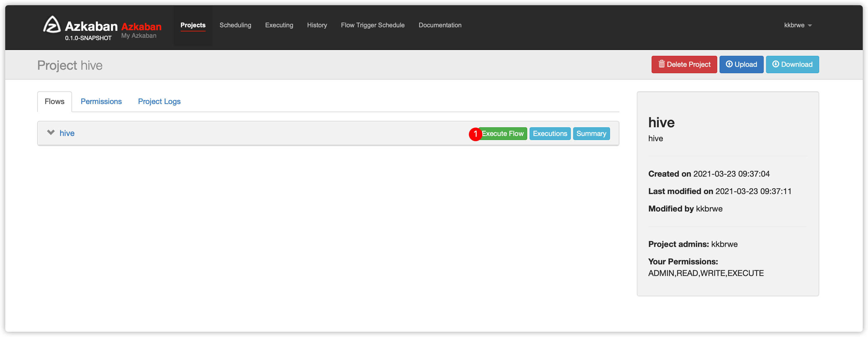Click the 'My Azkaban' subtitle text
868x337 pixels.
[139, 36]
